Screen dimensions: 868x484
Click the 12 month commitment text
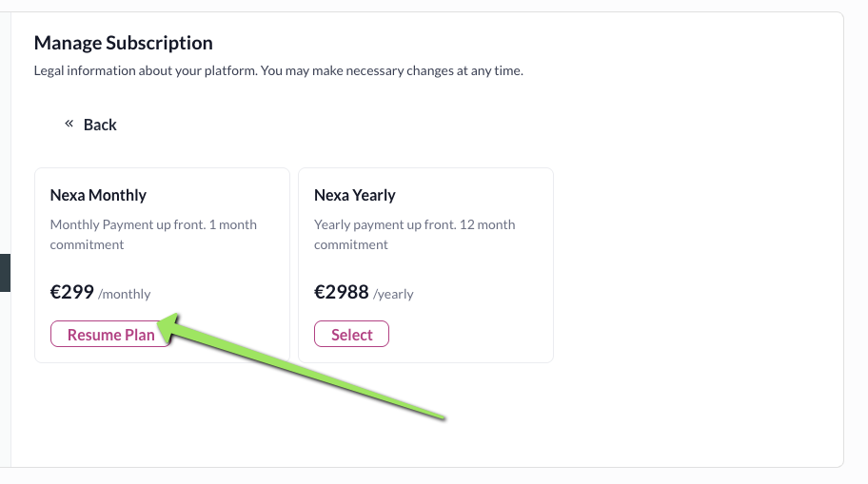click(351, 244)
